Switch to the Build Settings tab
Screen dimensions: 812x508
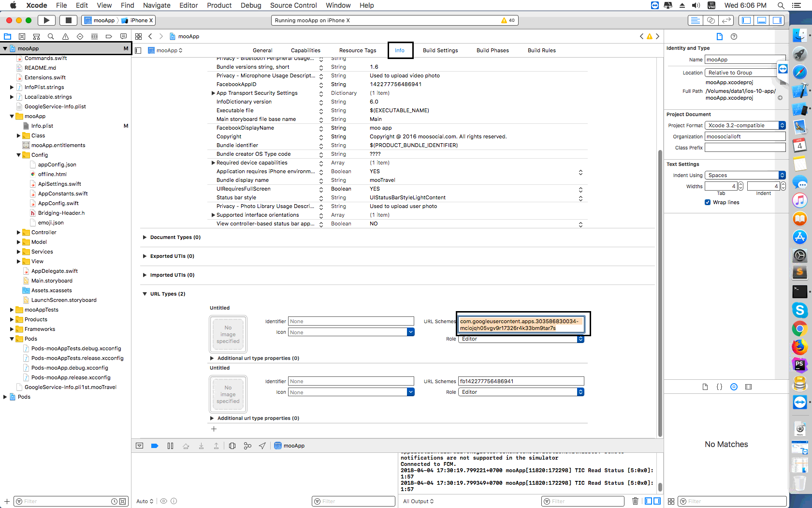[x=440, y=50]
